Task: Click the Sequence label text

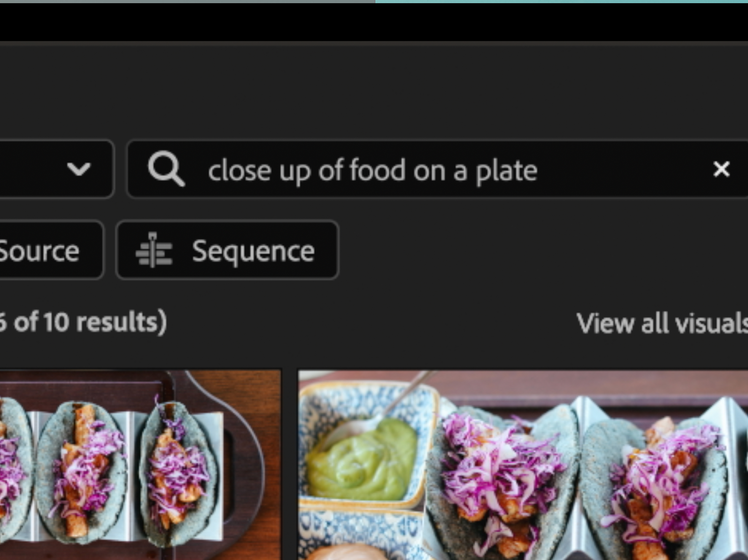Action: pos(253,251)
